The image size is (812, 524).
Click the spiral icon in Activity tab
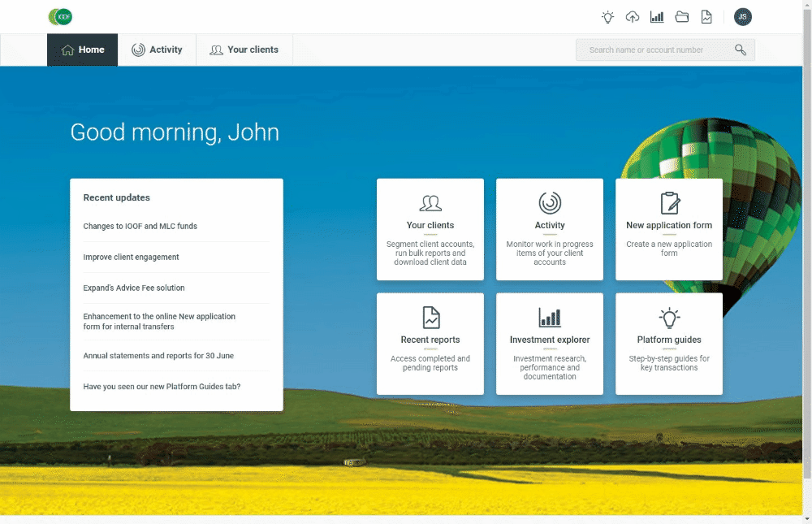(x=138, y=50)
